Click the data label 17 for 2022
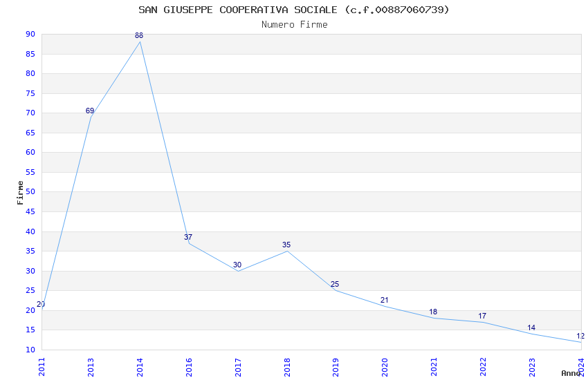This screenshot has width=588, height=380. click(x=482, y=316)
